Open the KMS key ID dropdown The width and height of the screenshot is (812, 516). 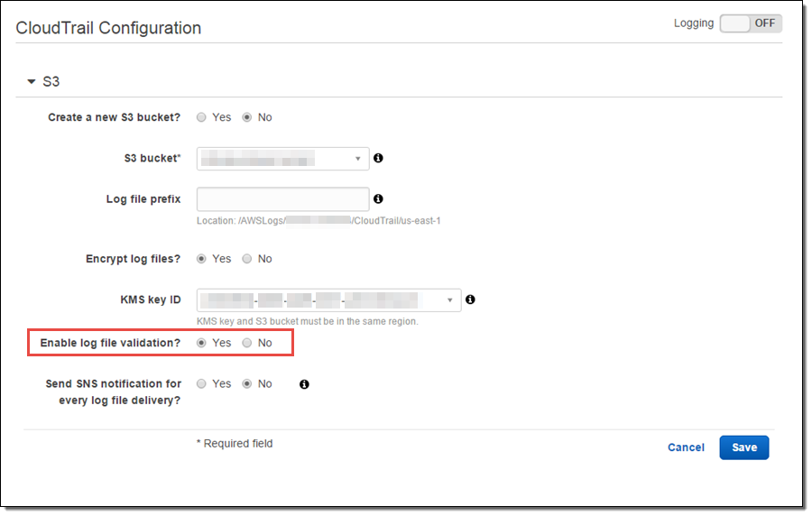pyautogui.click(x=328, y=299)
